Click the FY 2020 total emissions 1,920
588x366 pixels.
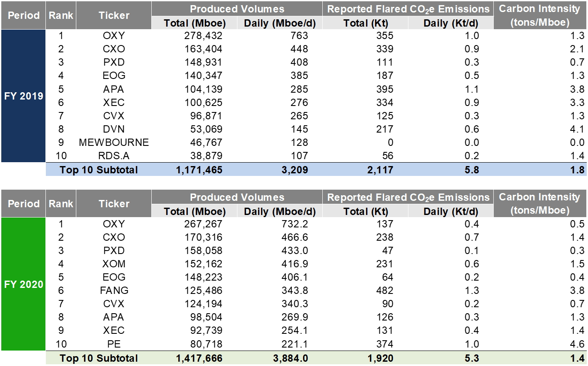pyautogui.click(x=380, y=358)
